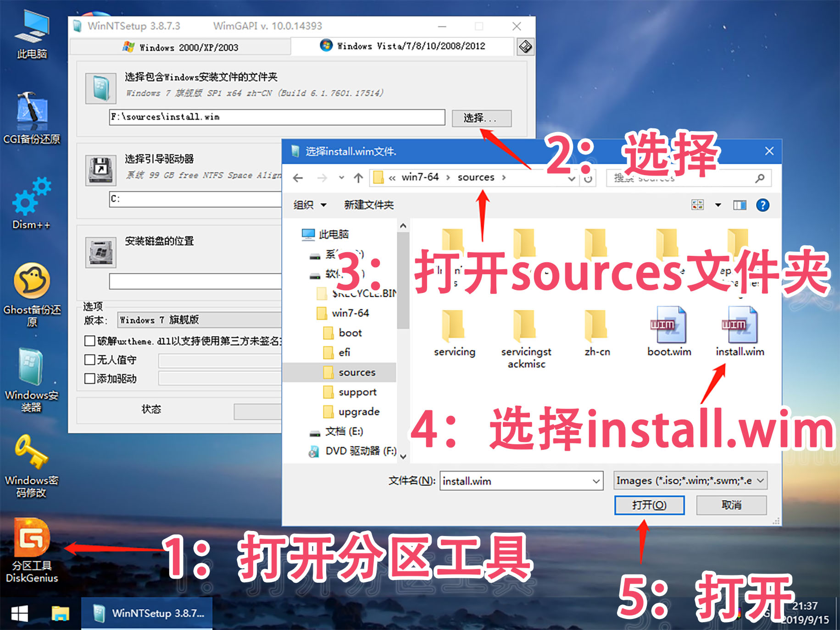Image resolution: width=840 pixels, height=630 pixels.
Task: Expand the address bar history dropdown
Action: click(x=572, y=178)
